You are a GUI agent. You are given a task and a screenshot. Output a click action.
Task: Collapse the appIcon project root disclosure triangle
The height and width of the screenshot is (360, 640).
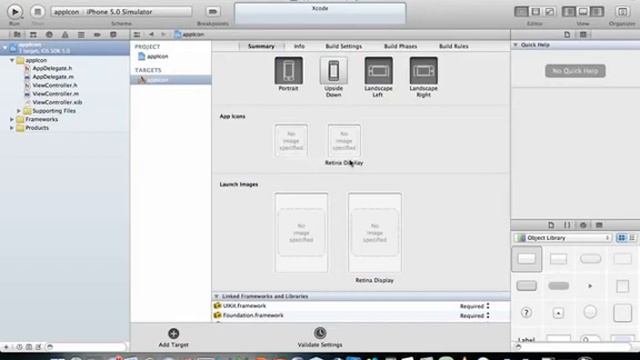pos(5,48)
